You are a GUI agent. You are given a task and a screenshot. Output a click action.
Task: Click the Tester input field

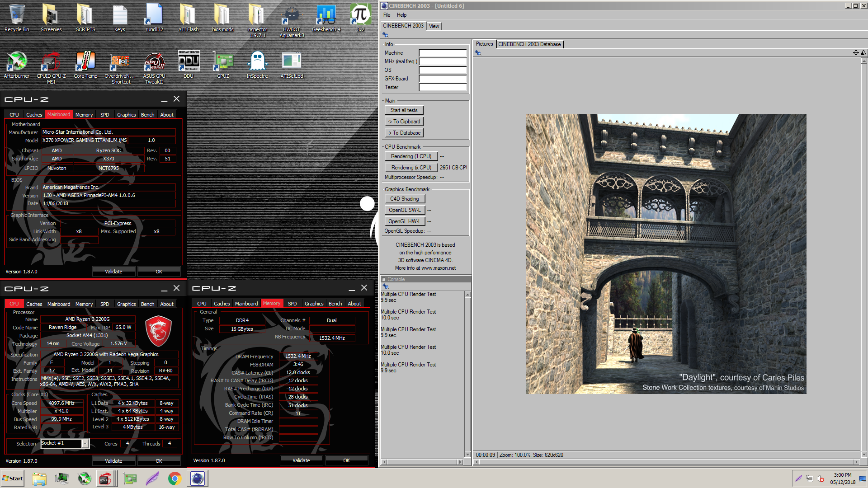pyautogui.click(x=443, y=87)
